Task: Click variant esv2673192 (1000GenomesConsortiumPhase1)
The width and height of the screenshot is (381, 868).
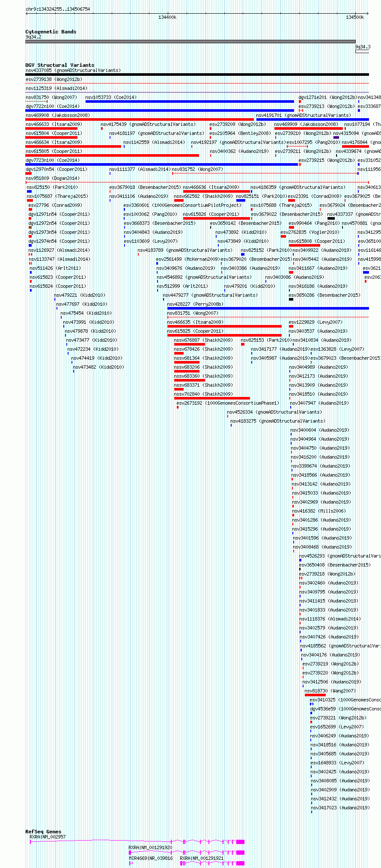Action: [228, 403]
